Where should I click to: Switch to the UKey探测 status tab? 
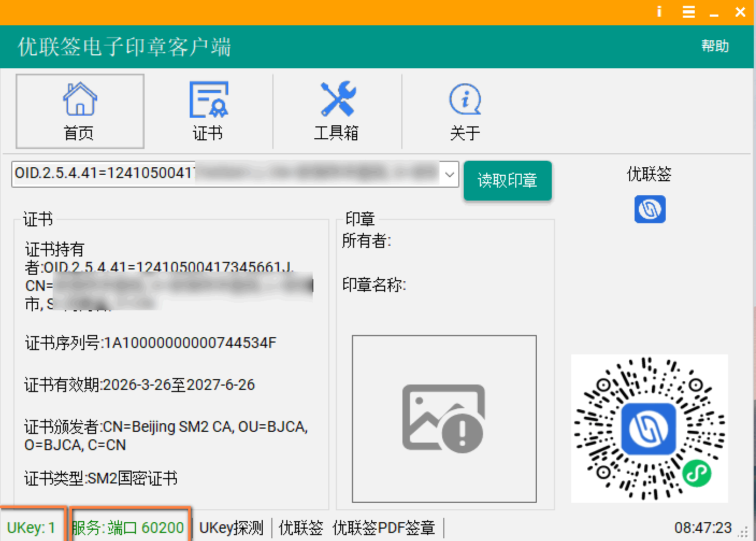pos(231,528)
